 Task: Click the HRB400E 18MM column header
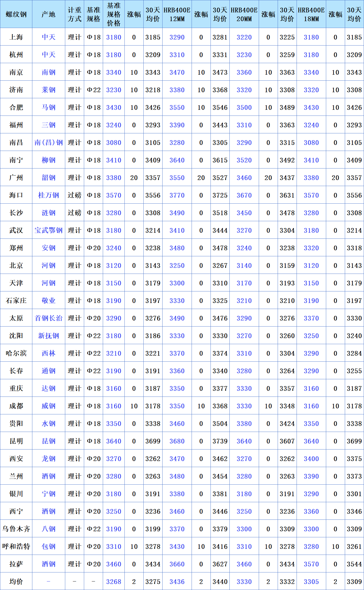(311, 14)
